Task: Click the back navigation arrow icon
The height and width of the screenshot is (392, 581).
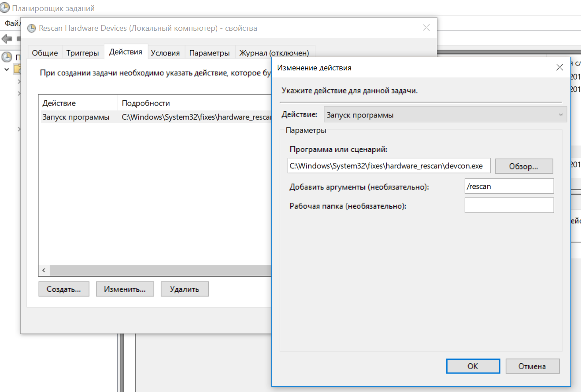Action: 7,38
